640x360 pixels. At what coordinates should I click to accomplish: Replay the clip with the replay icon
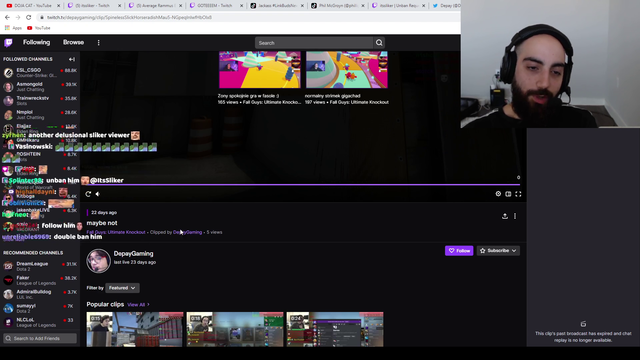tap(88, 194)
